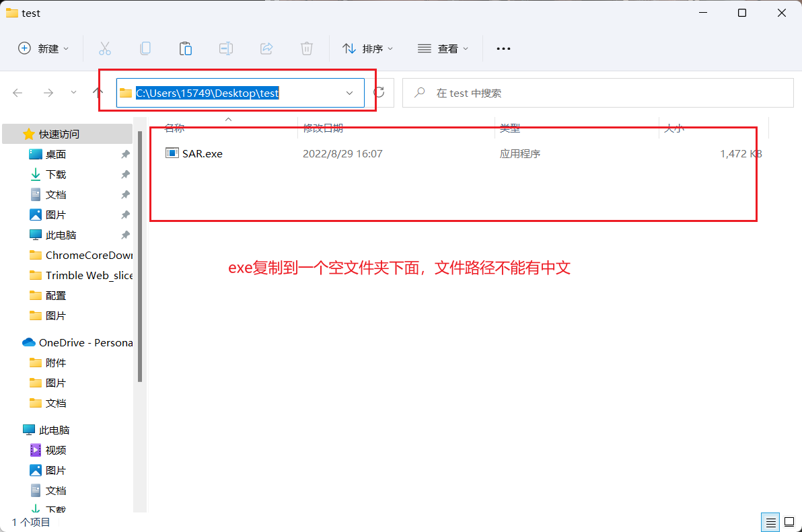Viewport: 802px width, 532px height.
Task: Click the Copy icon in toolbar
Action: click(145, 48)
